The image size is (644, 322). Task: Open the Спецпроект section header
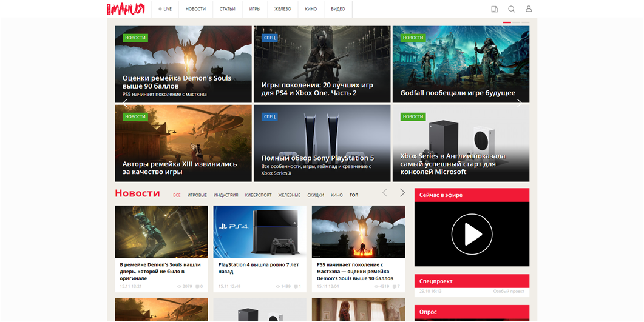[472, 281]
